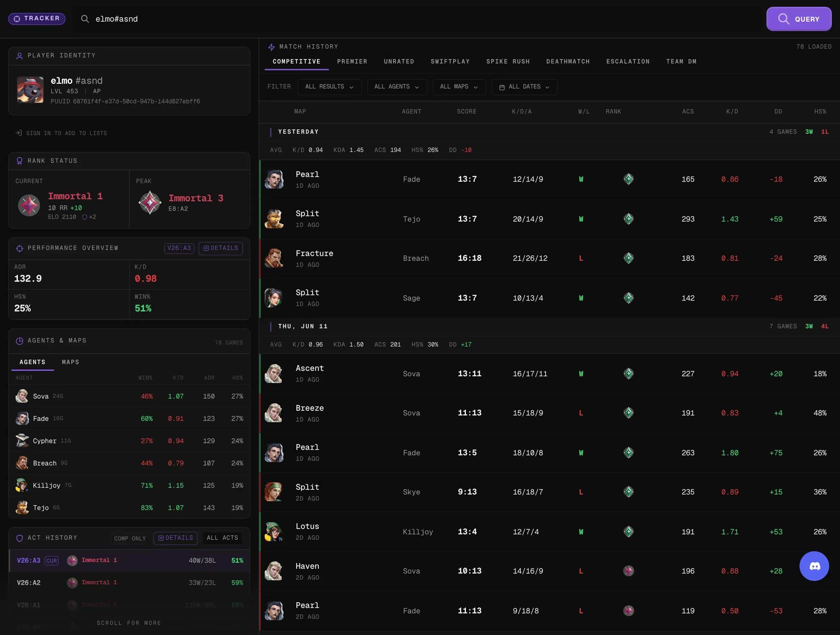The image size is (840, 635).
Task: Click the Tejo agent portrait in Split match
Action: (274, 219)
